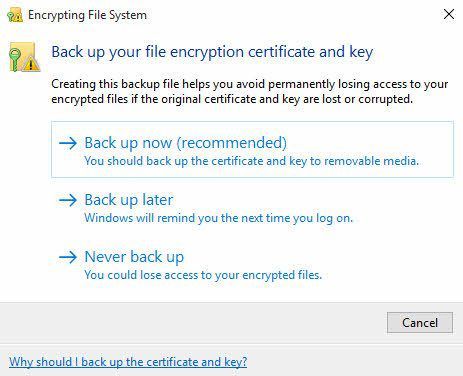Click the arrow beside Back up later

click(68, 200)
